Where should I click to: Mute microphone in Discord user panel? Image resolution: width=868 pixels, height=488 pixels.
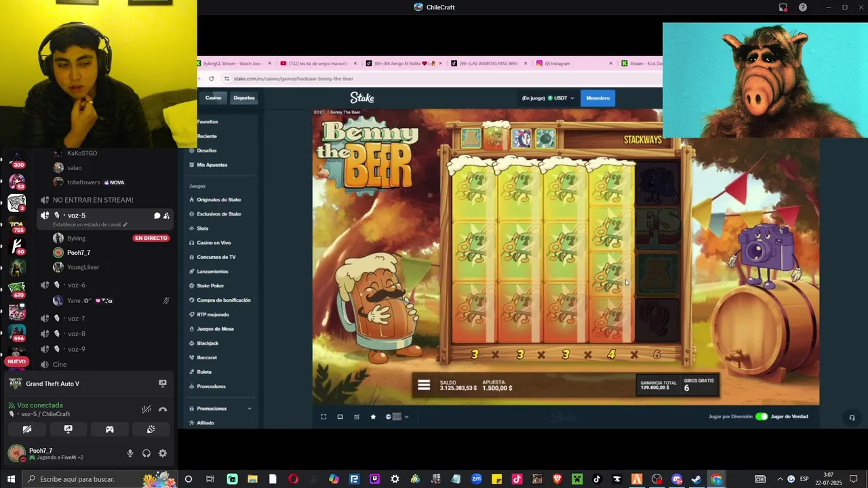130,453
